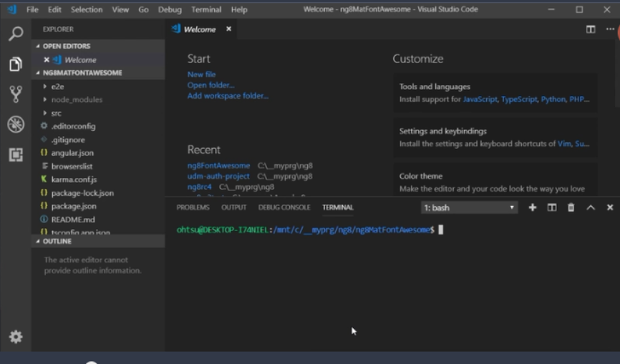The image size is (620, 364).
Task: Collapse the NG8MATFONTAWESOME folder section
Action: click(x=98, y=73)
